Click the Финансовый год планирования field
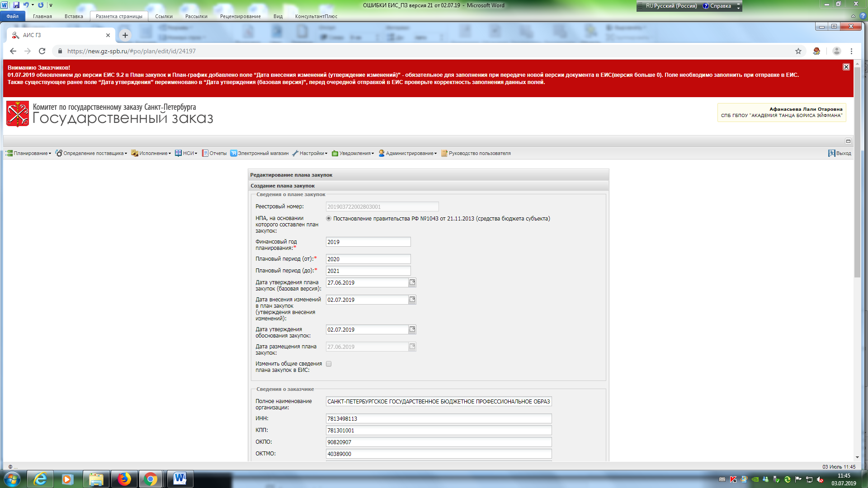This screenshot has width=868, height=488. pyautogui.click(x=368, y=242)
